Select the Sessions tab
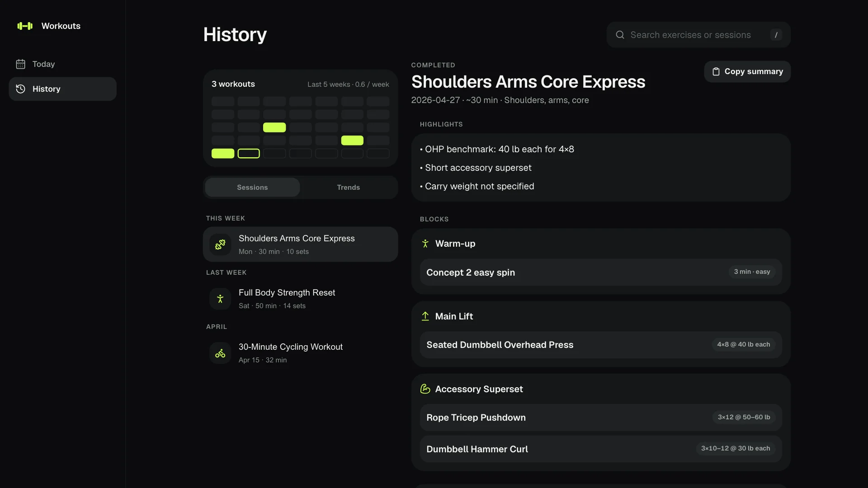The width and height of the screenshot is (868, 488). click(x=252, y=188)
